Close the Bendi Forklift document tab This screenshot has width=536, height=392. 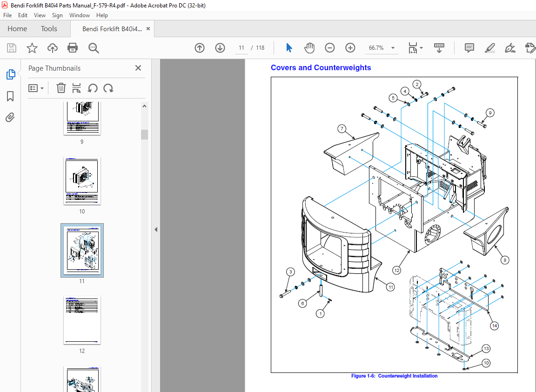point(148,29)
